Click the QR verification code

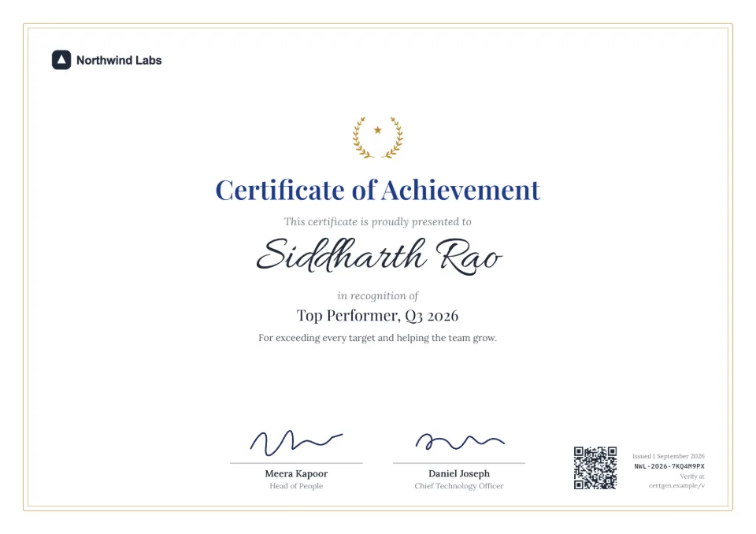tap(595, 468)
